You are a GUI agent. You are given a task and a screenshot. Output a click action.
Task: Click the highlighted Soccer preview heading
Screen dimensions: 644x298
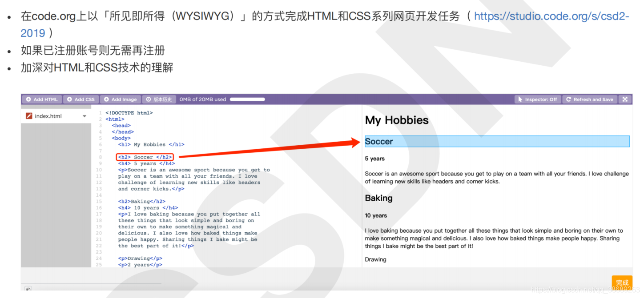pos(497,141)
